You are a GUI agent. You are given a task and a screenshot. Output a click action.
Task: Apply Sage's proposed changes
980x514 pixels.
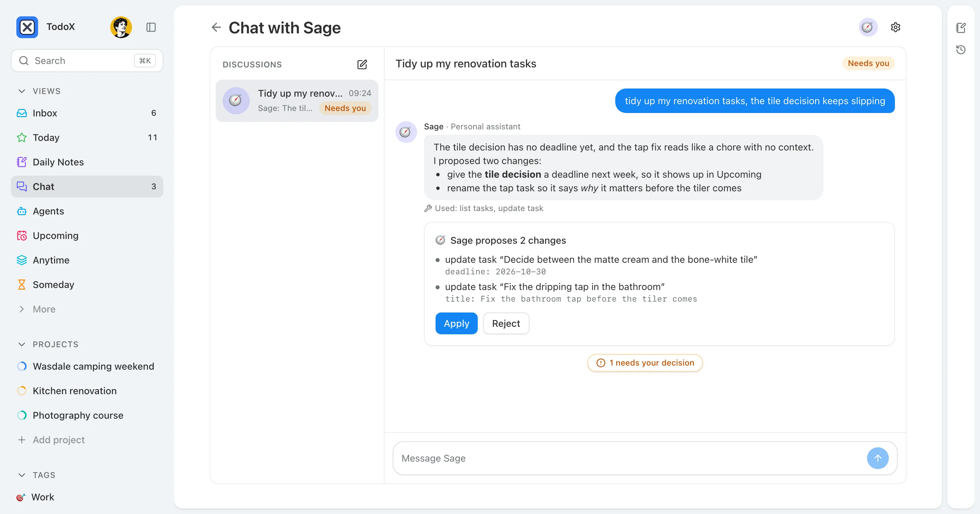tap(456, 323)
